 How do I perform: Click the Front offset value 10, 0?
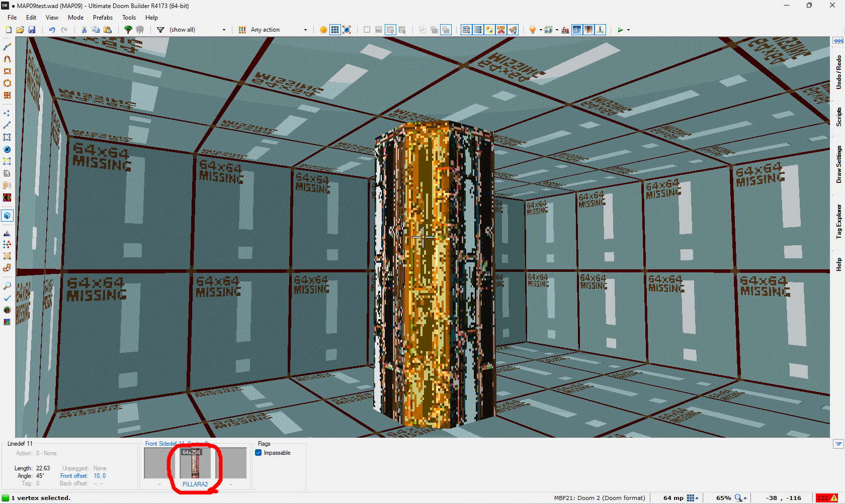[x=100, y=476]
